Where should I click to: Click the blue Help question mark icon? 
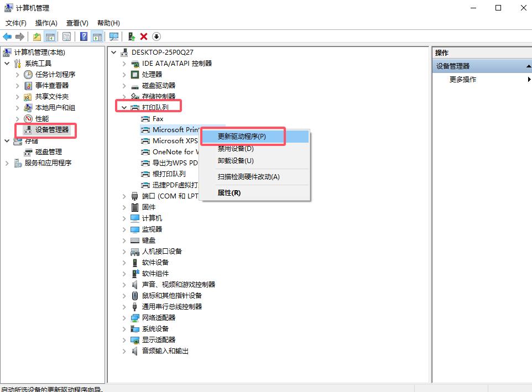pyautogui.click(x=84, y=36)
